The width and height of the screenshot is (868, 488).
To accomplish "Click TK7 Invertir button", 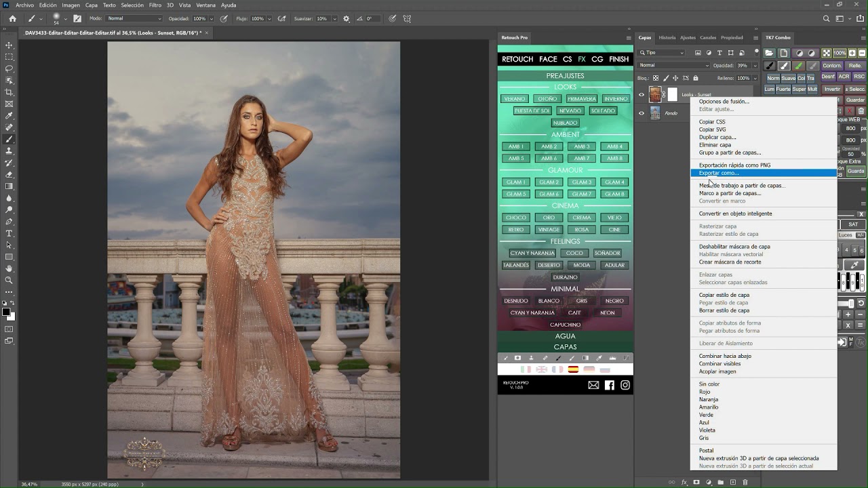I will coord(832,89).
